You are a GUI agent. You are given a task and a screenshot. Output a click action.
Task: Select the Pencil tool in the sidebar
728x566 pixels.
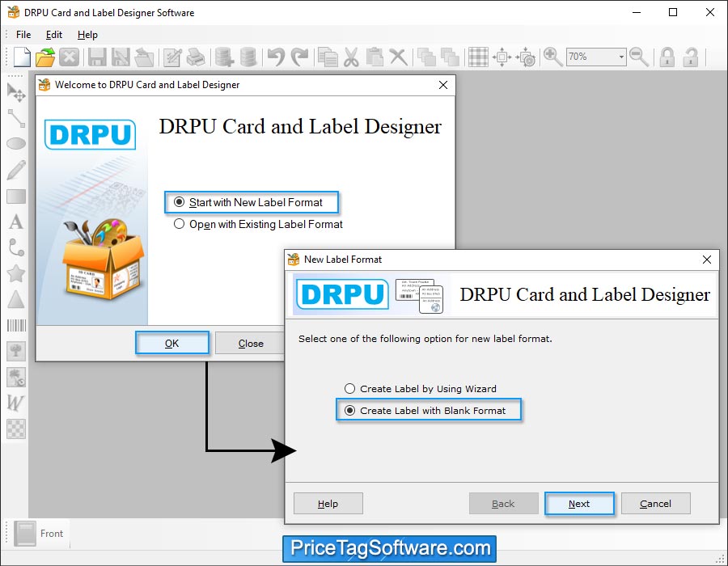(16, 170)
